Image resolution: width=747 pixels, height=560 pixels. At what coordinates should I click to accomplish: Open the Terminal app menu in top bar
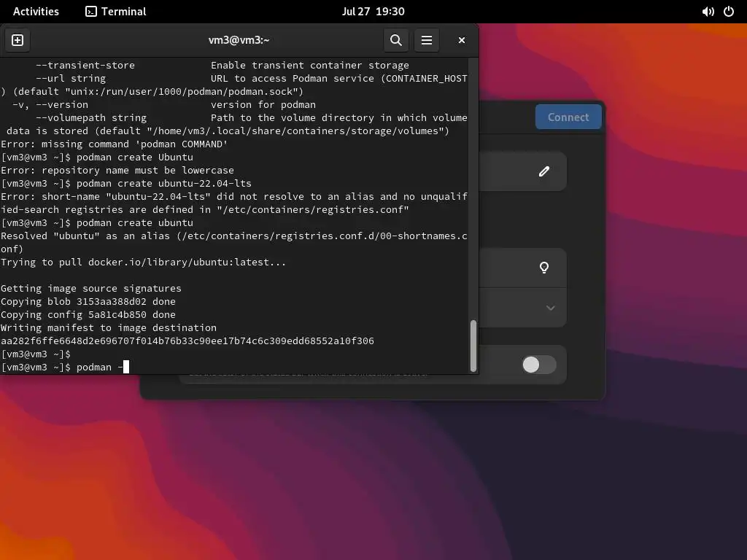116,12
